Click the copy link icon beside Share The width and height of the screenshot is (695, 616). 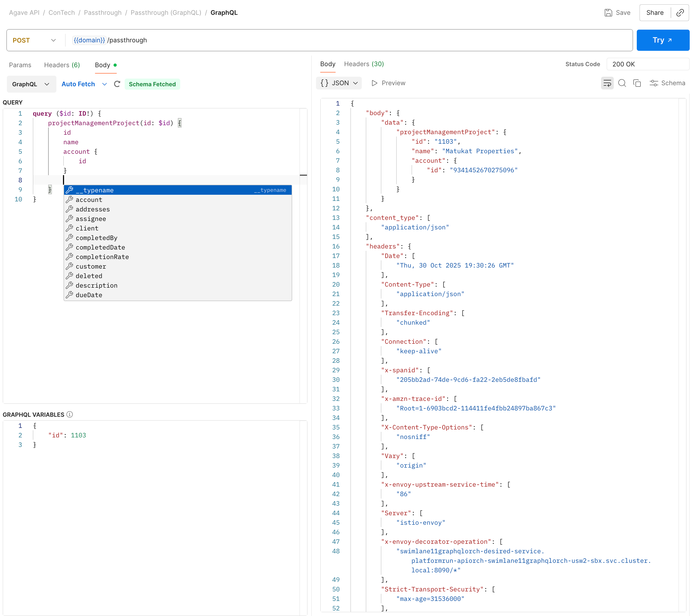pyautogui.click(x=680, y=13)
